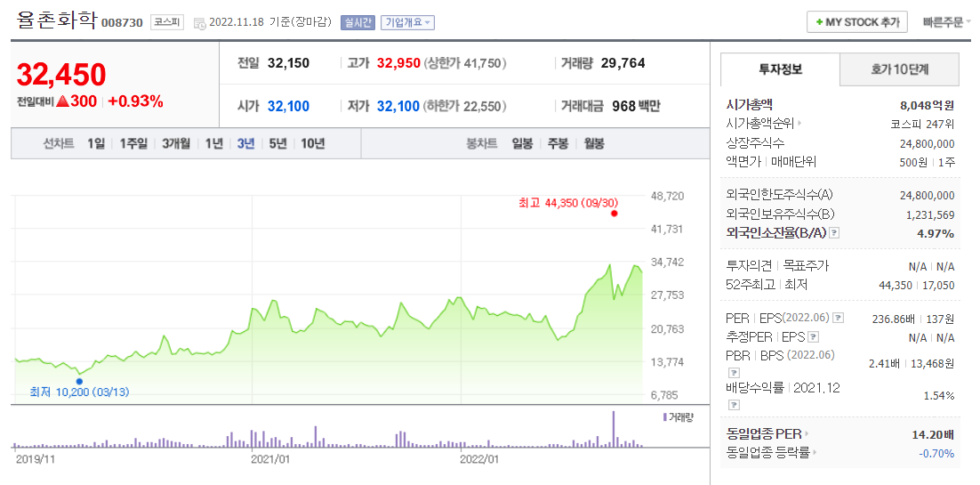Click the help icon beside 추정PER EPS
Screen dimensions: 980x485
[x=814, y=337]
